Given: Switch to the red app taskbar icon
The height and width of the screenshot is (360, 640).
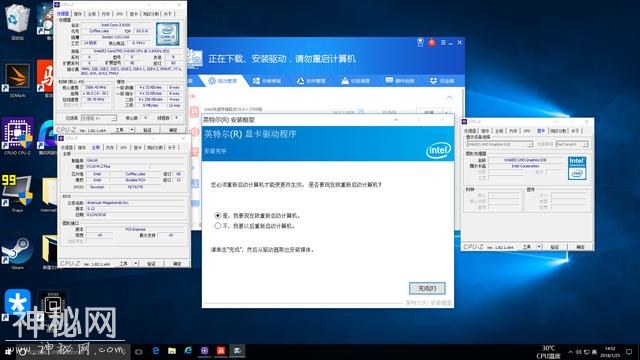Looking at the screenshot, I should point(221,351).
